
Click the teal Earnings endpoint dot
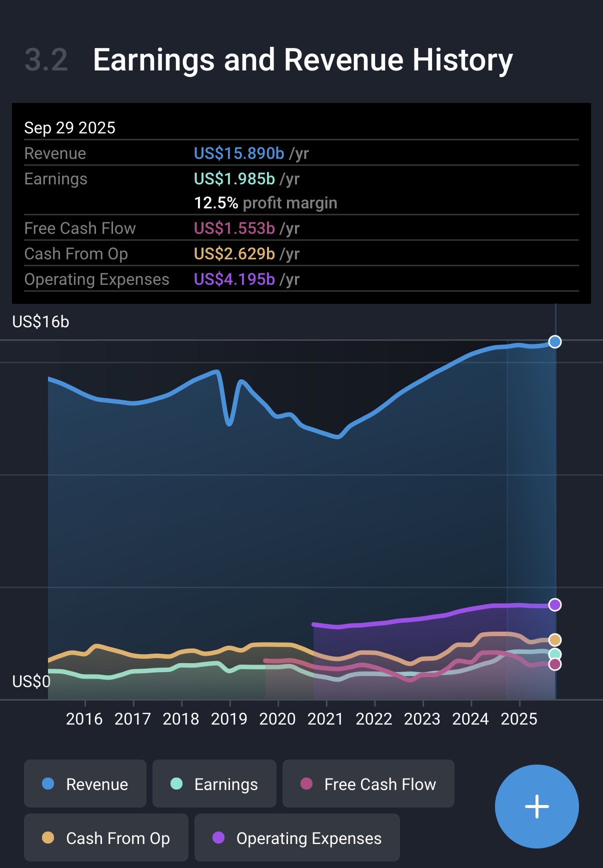tap(554, 654)
